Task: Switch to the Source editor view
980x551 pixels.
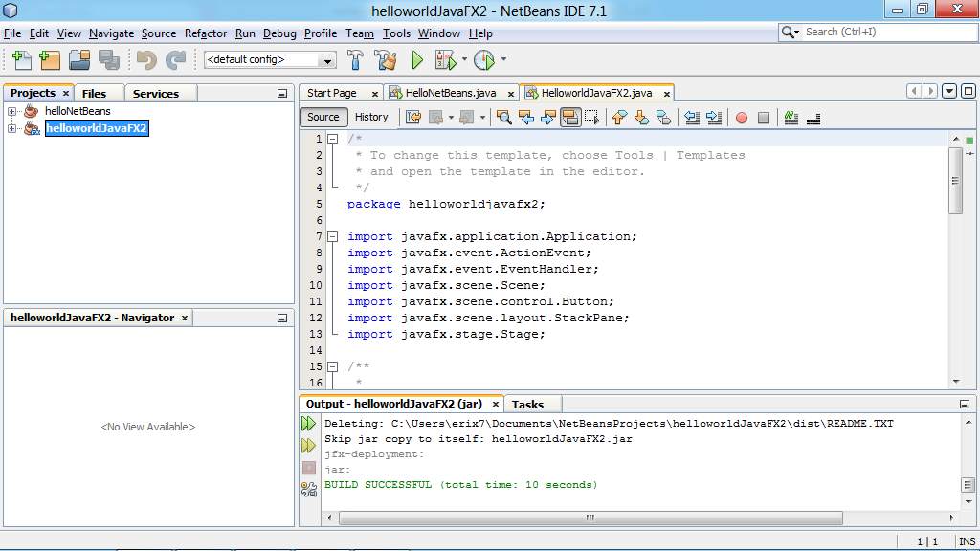Action: click(323, 117)
